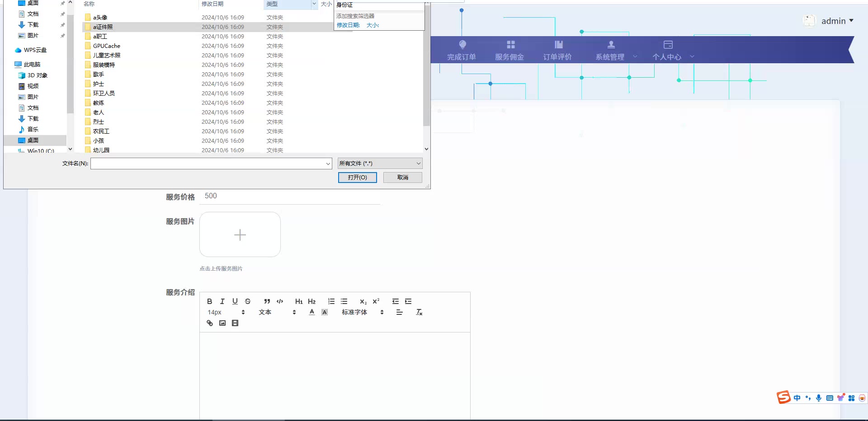Screen dimensions: 868x421
Task: Select the 儿童艺术照 folder
Action: (106, 56)
